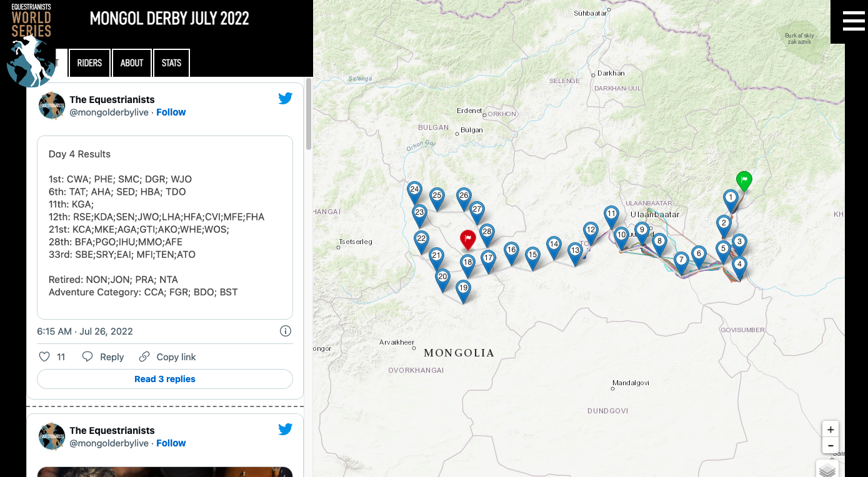Image resolution: width=868 pixels, height=477 pixels.
Task: Select map station marker 23
Action: 419,216
